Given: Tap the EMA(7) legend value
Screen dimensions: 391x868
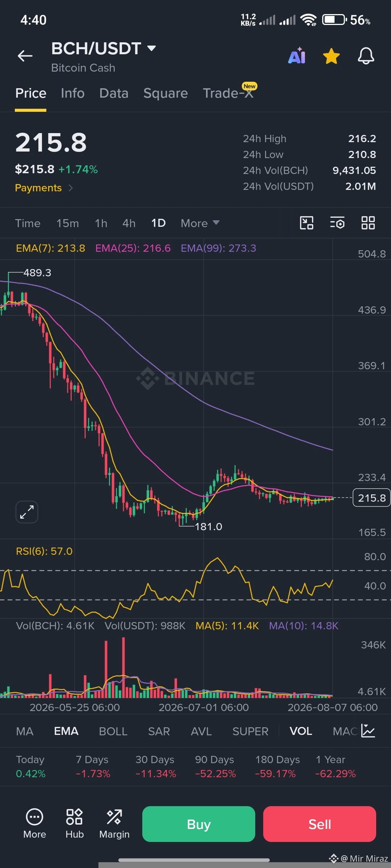Looking at the screenshot, I should click(x=51, y=248).
